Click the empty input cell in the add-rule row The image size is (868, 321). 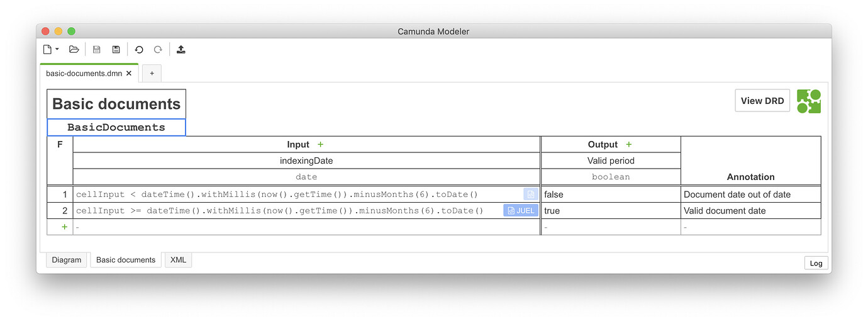pyautogui.click(x=306, y=227)
